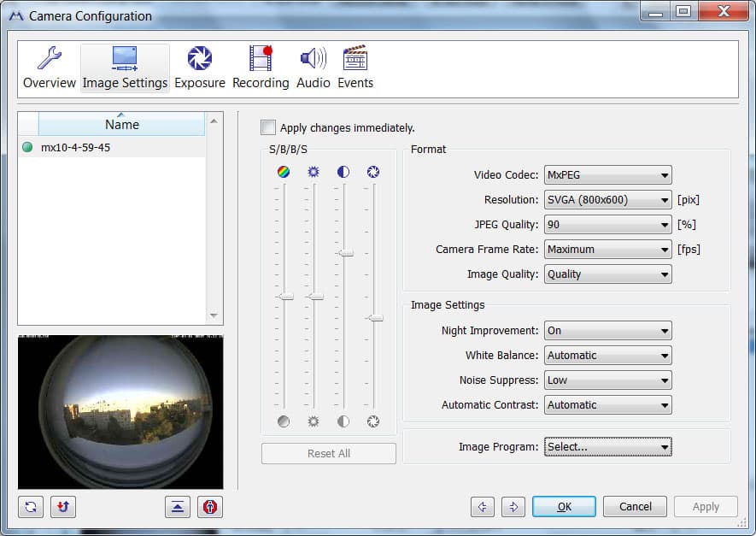Click the OK button
The image size is (756, 536).
(564, 507)
